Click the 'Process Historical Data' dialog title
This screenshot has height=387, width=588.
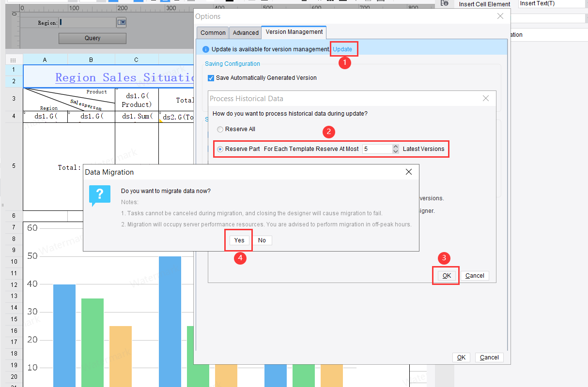[247, 99]
